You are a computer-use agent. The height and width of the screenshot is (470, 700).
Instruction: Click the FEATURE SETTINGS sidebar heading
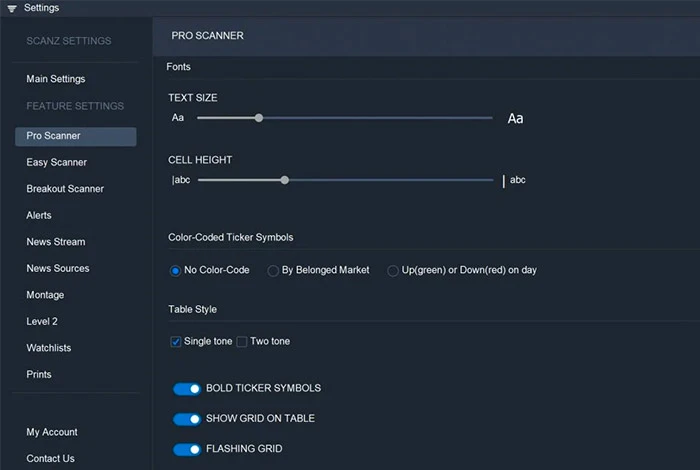[x=75, y=106]
